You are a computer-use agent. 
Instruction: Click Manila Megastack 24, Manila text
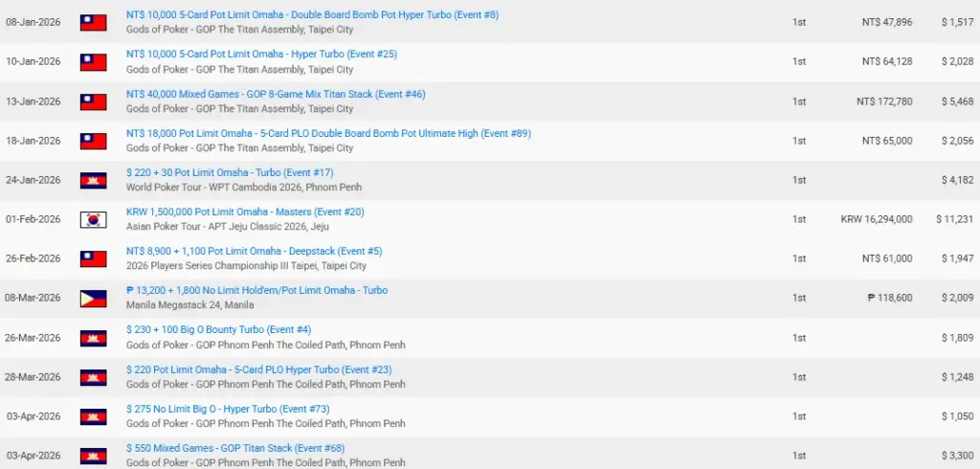pyautogui.click(x=190, y=305)
